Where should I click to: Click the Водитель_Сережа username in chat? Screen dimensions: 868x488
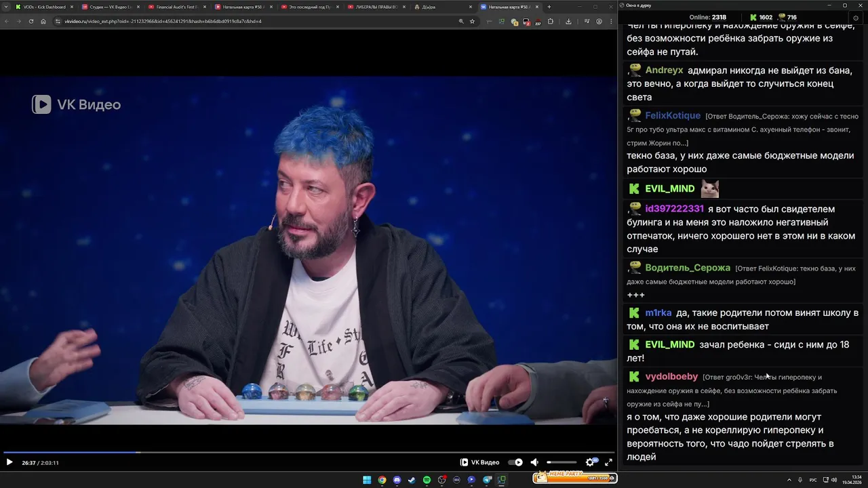pyautogui.click(x=688, y=268)
